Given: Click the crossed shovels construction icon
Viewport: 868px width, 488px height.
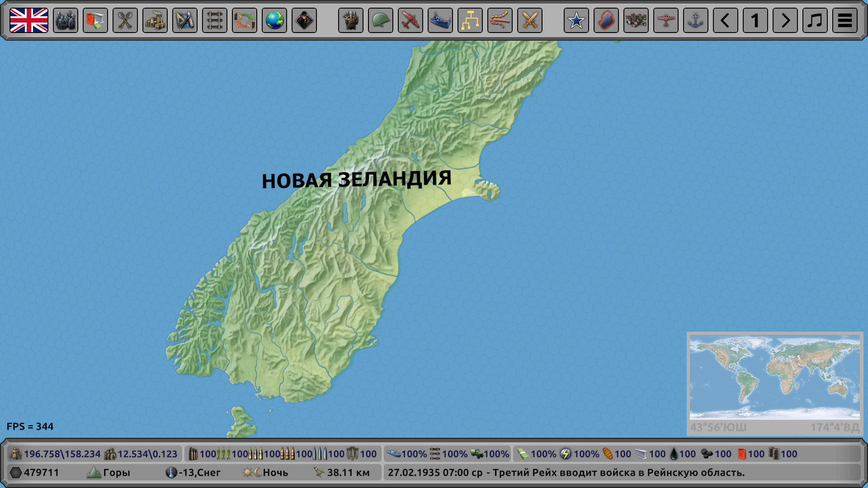Looking at the screenshot, I should (125, 20).
